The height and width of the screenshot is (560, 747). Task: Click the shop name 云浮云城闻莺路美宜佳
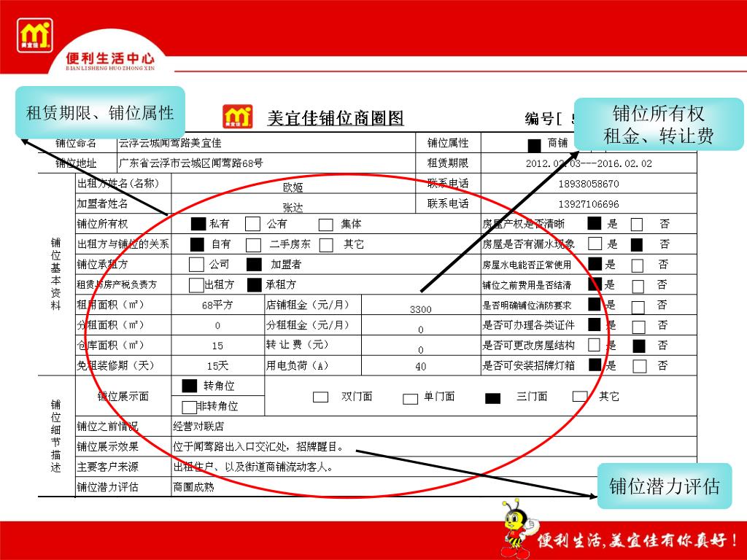tap(170, 143)
